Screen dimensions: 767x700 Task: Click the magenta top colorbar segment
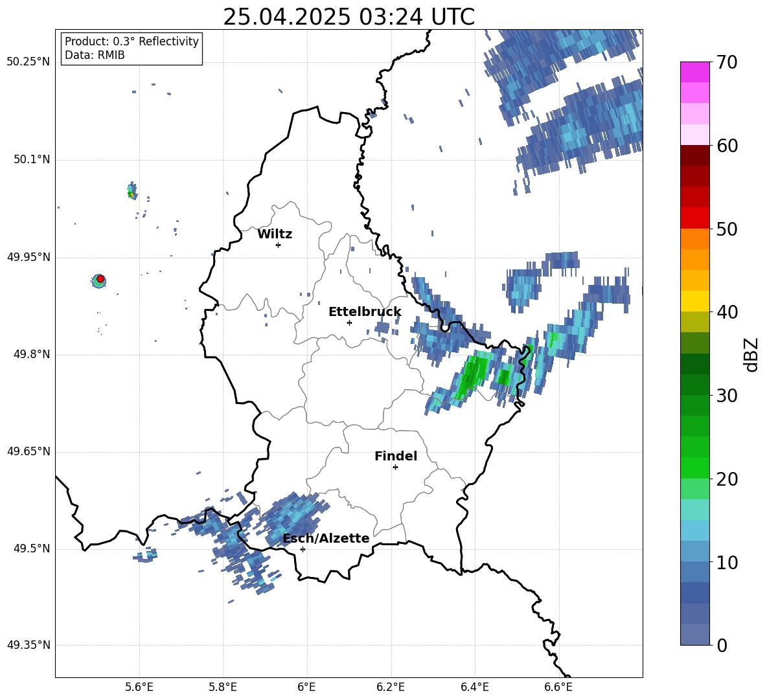pos(694,72)
